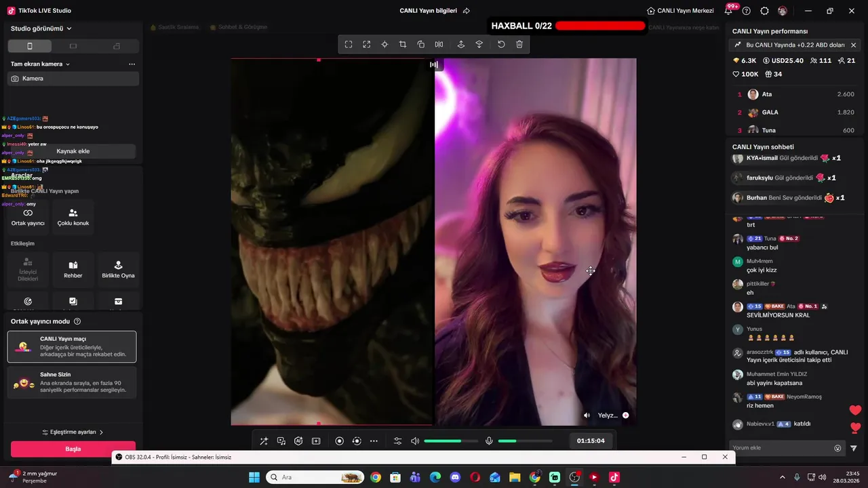
Task: Click the info icon beside Ortak yayıncı modu
Action: [77, 321]
